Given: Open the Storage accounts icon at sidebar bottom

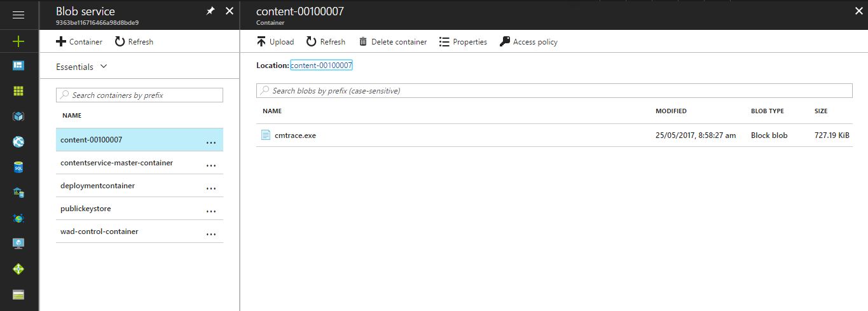Looking at the screenshot, I should tap(18, 294).
